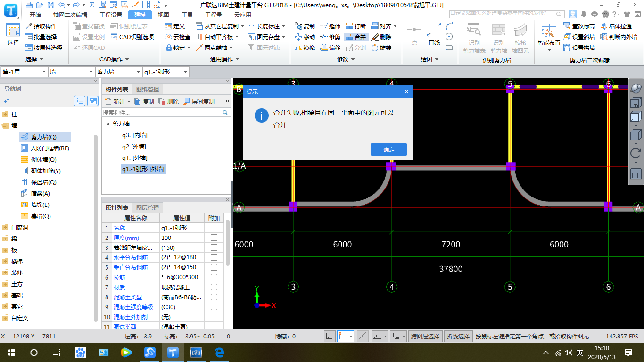Select the 删除 delete tool in ribbon
Image resolution: width=644 pixels, height=362 pixels.
pos(381,37)
